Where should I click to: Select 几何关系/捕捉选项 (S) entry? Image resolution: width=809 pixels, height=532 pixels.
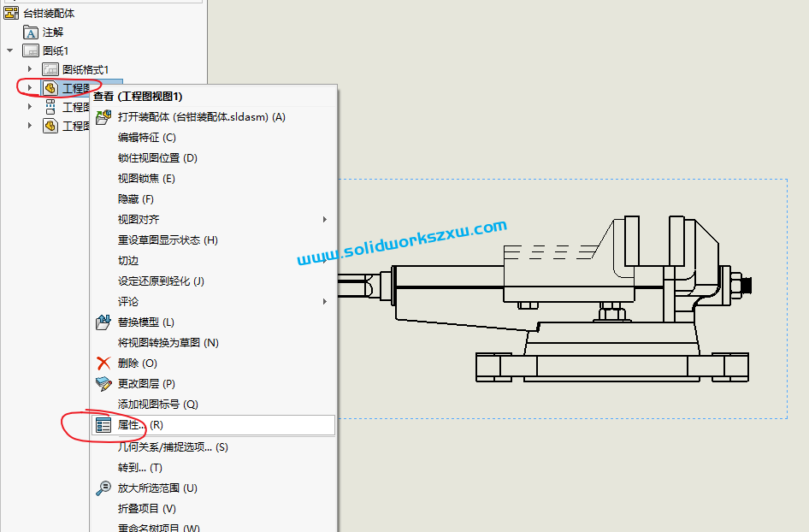[x=173, y=447]
